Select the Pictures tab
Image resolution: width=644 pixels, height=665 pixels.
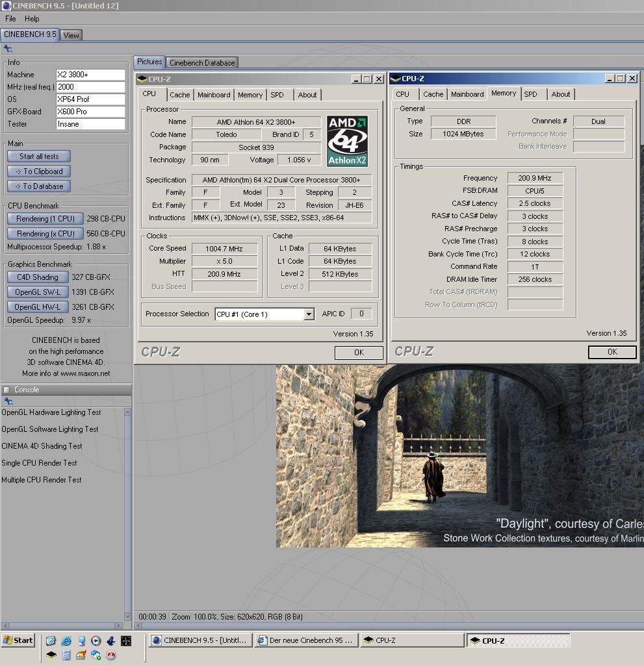[149, 62]
